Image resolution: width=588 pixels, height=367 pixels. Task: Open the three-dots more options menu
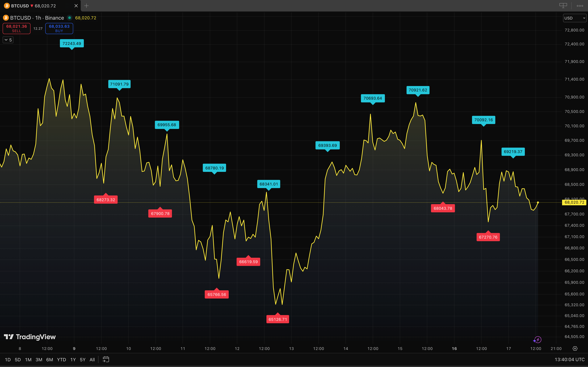(580, 6)
